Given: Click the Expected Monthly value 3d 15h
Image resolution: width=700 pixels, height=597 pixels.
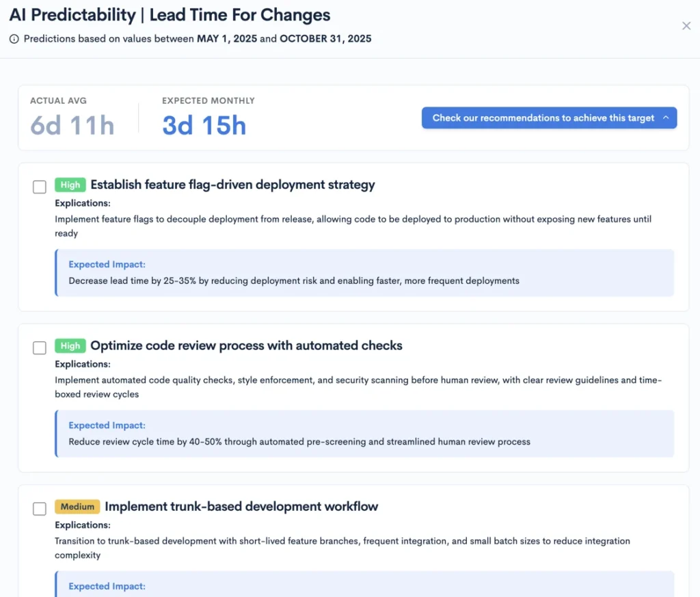Looking at the screenshot, I should pyautogui.click(x=204, y=126).
